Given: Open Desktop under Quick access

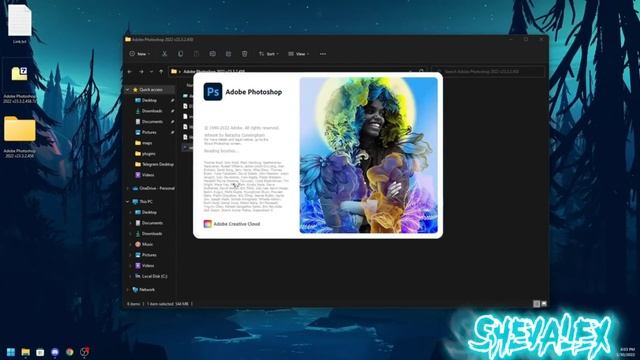Looking at the screenshot, I should (149, 100).
